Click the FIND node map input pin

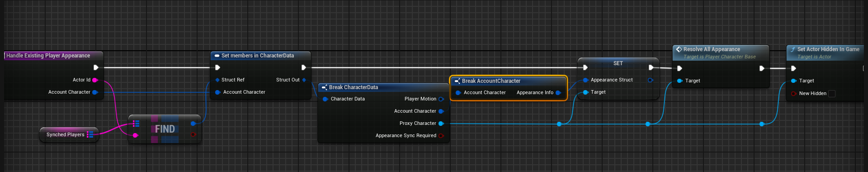coord(136,123)
